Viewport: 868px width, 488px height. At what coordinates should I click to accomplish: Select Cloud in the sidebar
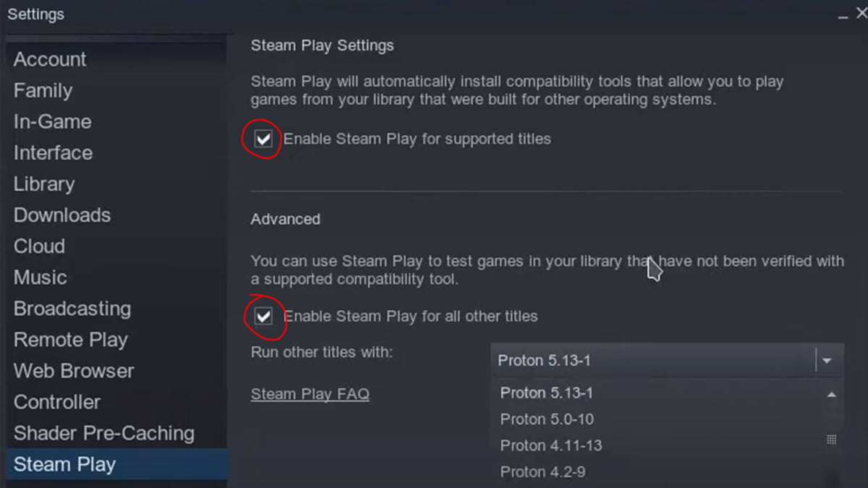tap(39, 246)
